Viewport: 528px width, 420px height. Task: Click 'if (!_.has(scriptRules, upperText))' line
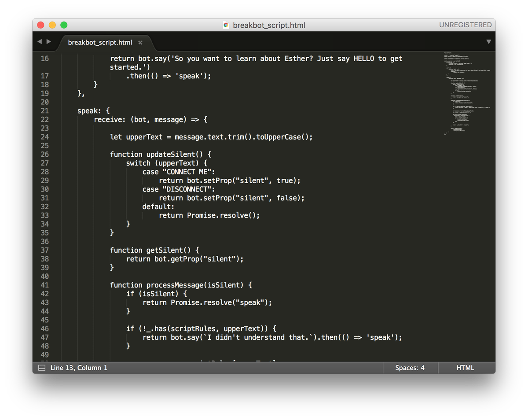click(201, 329)
